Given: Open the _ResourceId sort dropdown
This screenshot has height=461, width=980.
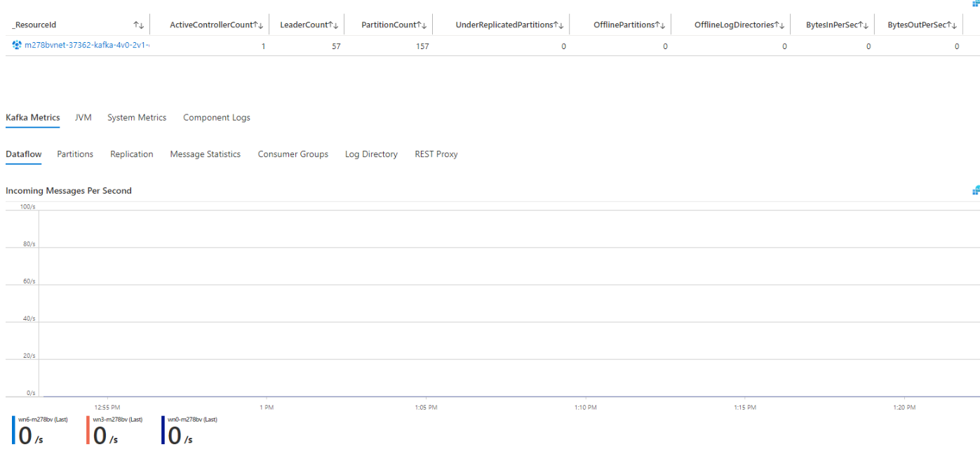Looking at the screenshot, I should pos(139,23).
